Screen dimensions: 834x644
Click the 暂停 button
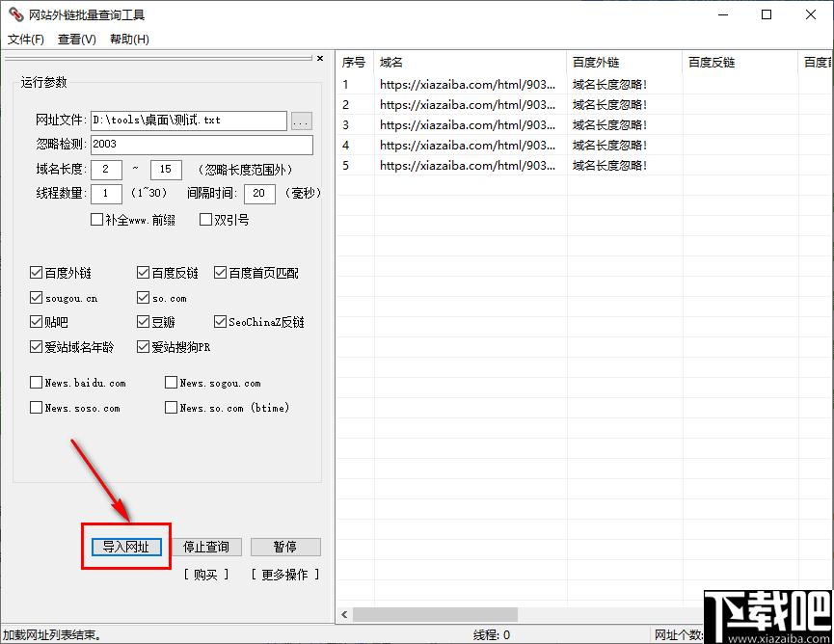point(285,547)
